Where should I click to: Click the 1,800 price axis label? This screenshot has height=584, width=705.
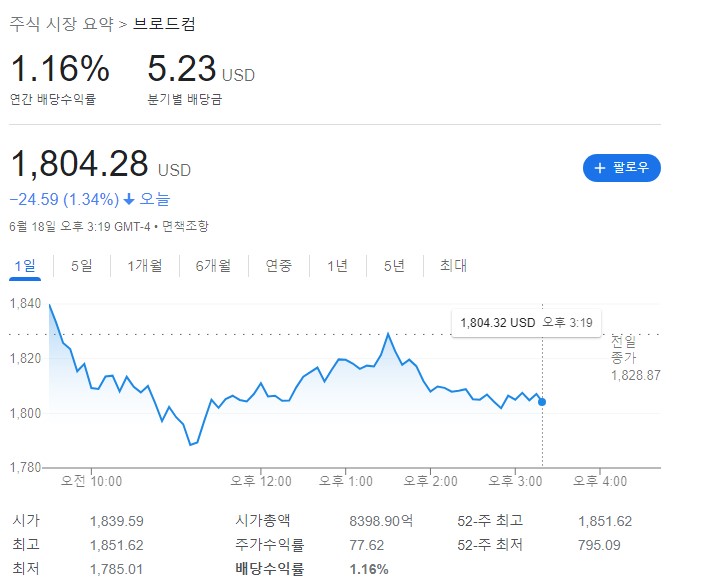25,413
